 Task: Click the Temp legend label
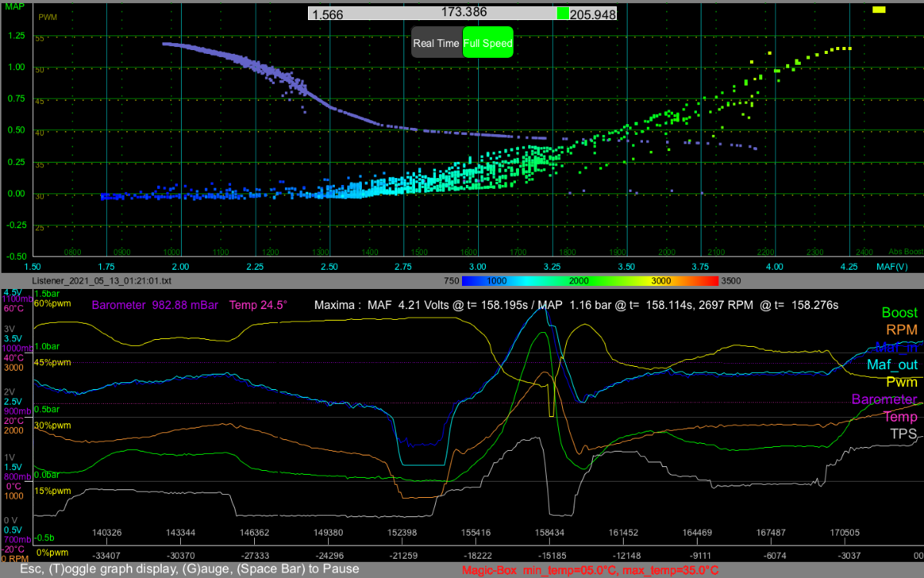[x=899, y=416]
